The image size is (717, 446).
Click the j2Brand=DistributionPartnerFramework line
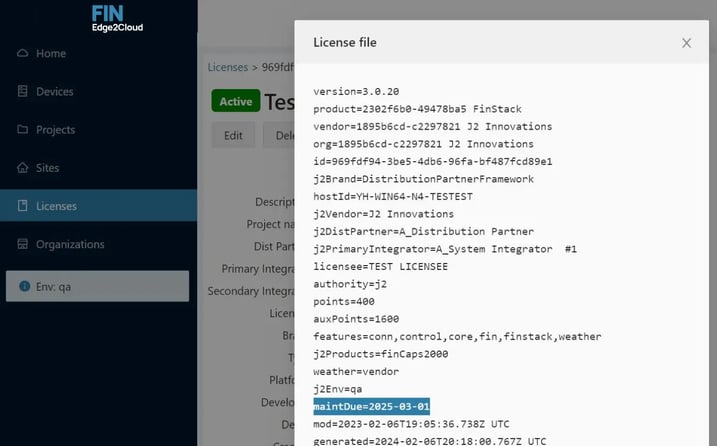point(423,179)
